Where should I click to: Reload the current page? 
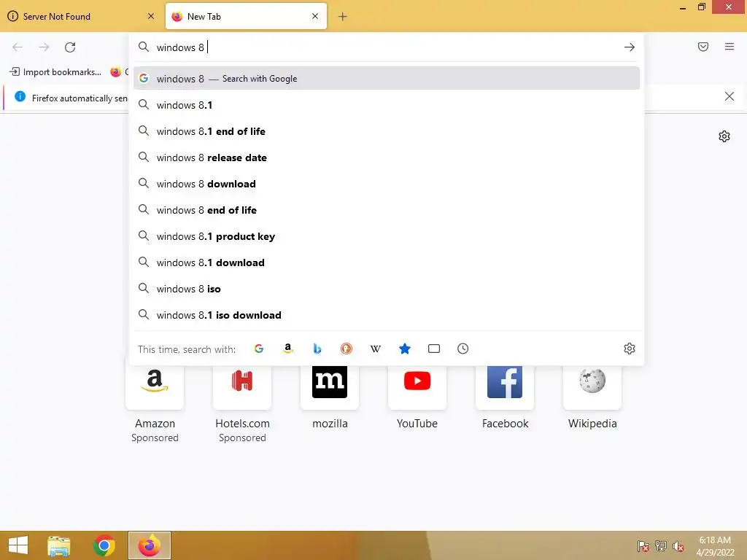(70, 47)
